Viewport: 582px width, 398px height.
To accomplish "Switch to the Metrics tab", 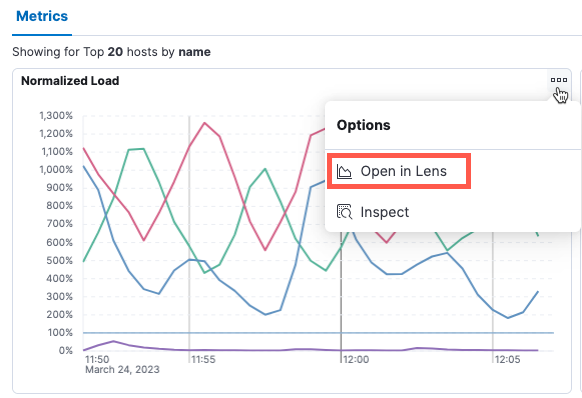I will coord(42,16).
